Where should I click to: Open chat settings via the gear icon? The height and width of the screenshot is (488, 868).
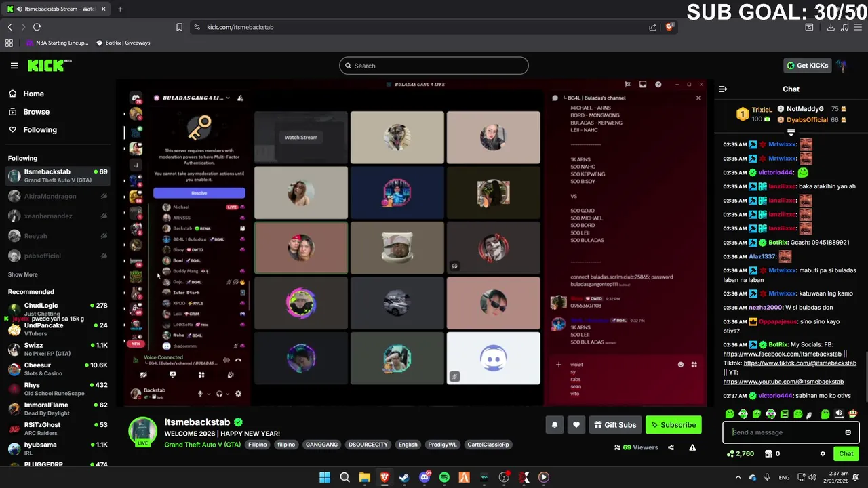pyautogui.click(x=823, y=453)
